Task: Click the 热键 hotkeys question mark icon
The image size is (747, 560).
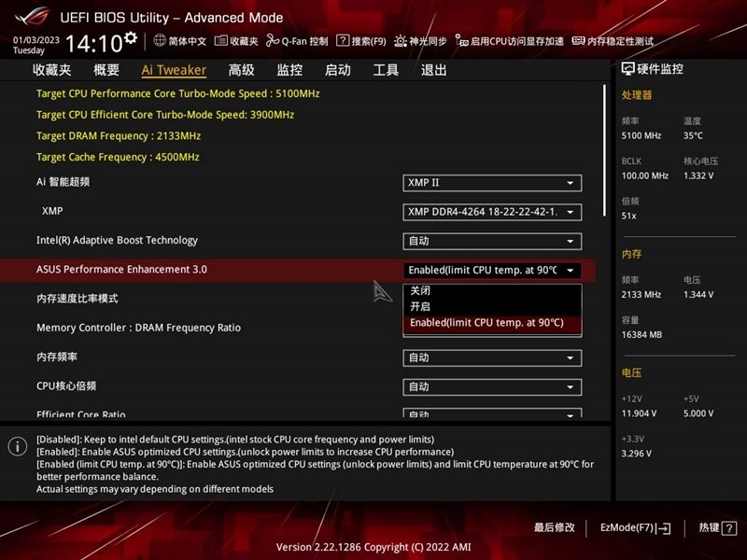Action: [x=729, y=528]
